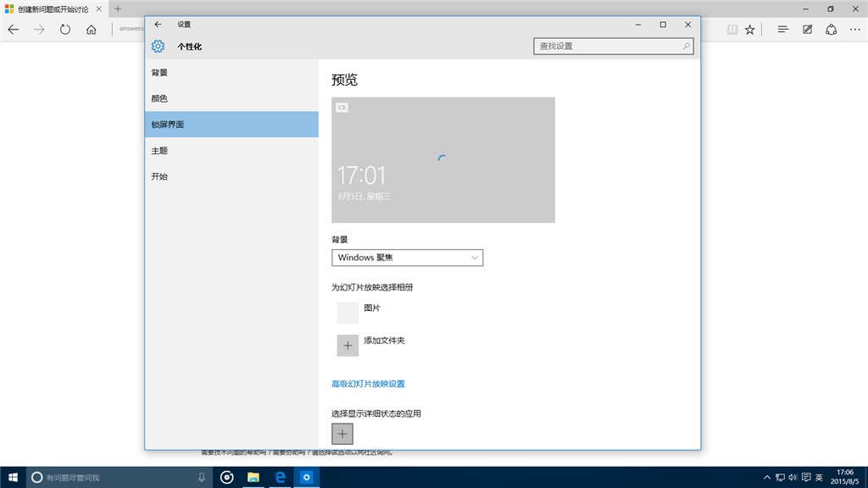Open Edge from the taskbar
The height and width of the screenshot is (488, 868).
point(280,477)
